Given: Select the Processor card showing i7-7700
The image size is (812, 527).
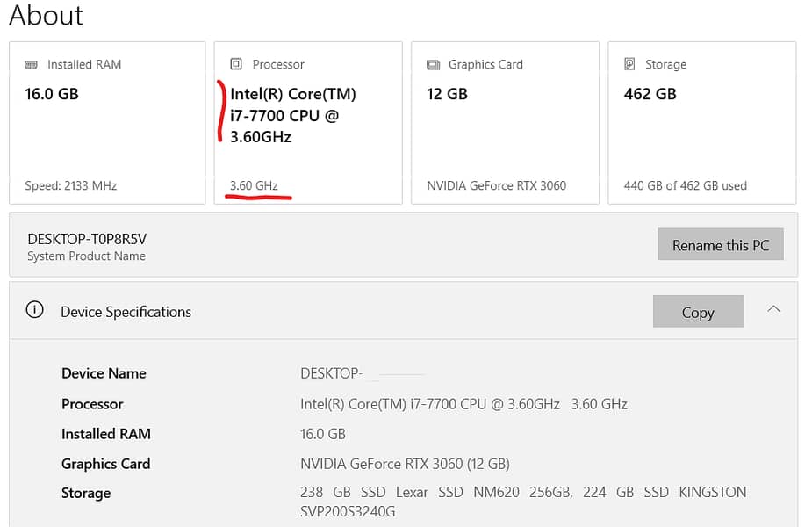Looking at the screenshot, I should (307, 123).
